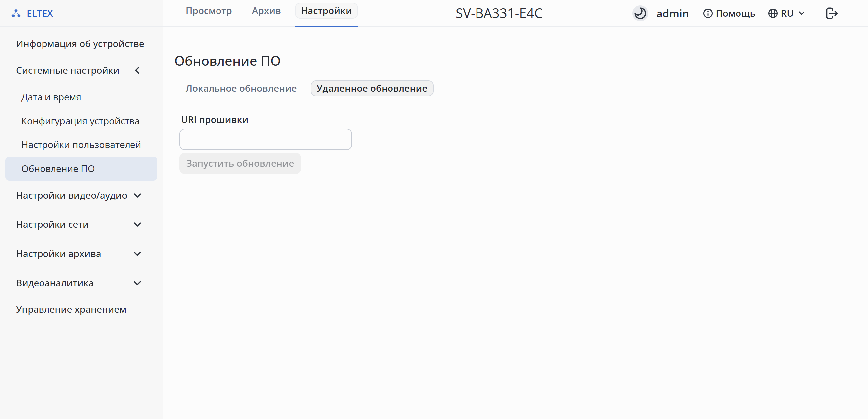Switch to Просмотр tab
Screen dimensions: 868x419
coord(209,11)
